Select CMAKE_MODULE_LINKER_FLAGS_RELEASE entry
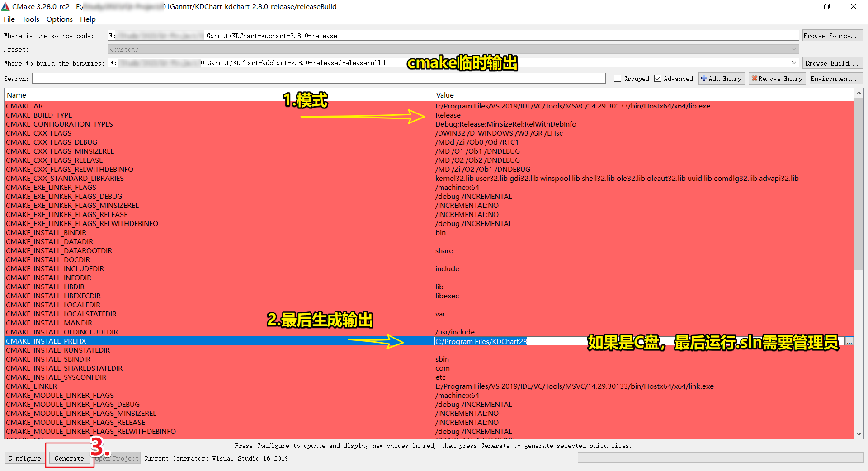The width and height of the screenshot is (868, 471). [x=75, y=422]
